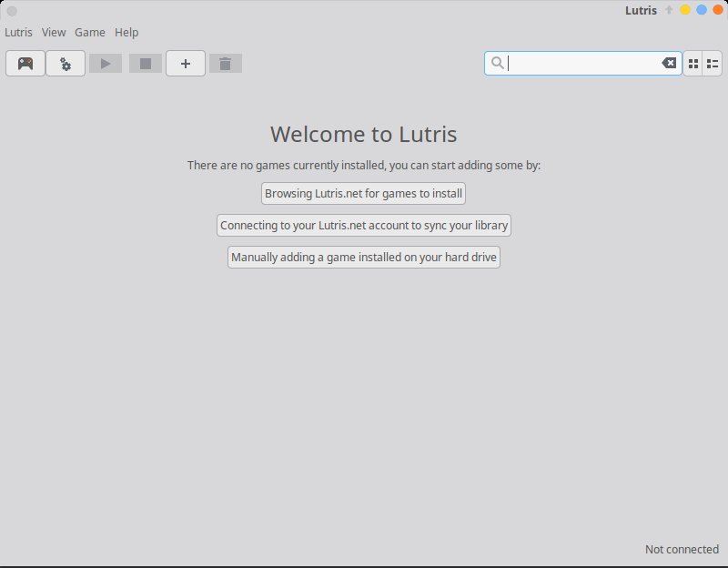Click Browsing Lutris.net for games to install

tap(363, 193)
